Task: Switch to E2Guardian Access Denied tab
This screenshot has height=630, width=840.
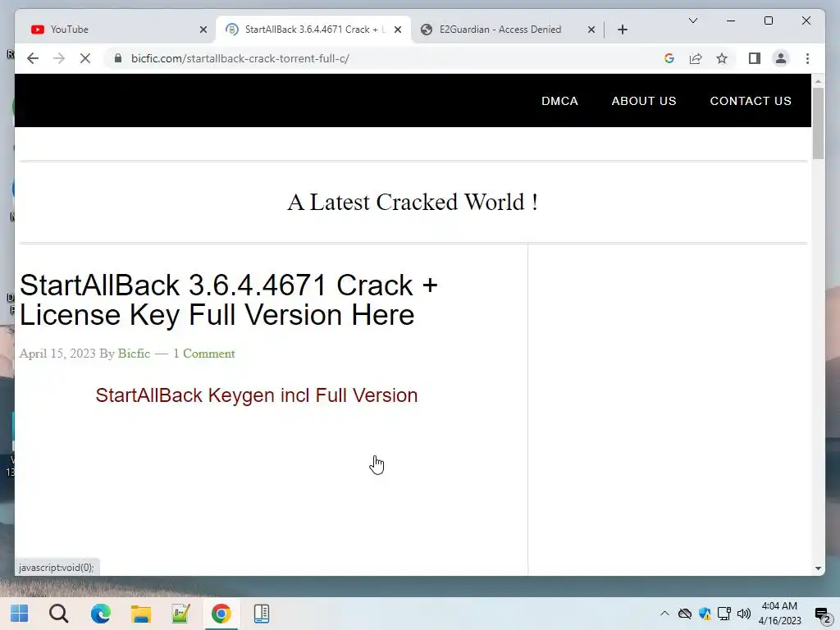Action: point(508,30)
